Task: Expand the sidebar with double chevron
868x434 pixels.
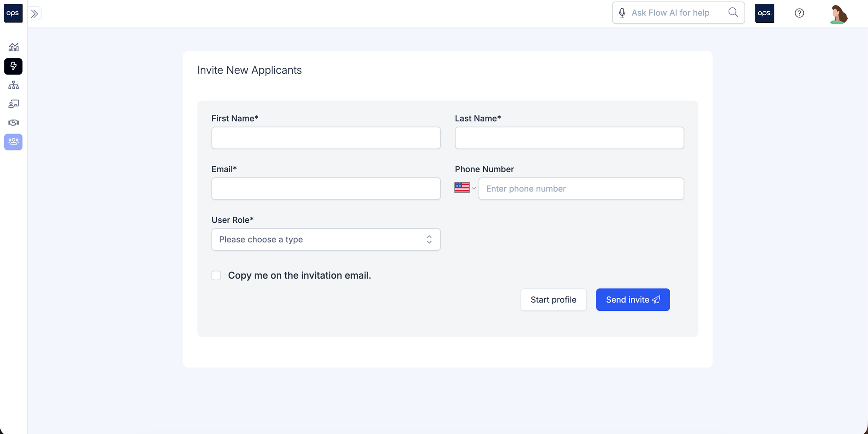Action: pyautogui.click(x=34, y=13)
